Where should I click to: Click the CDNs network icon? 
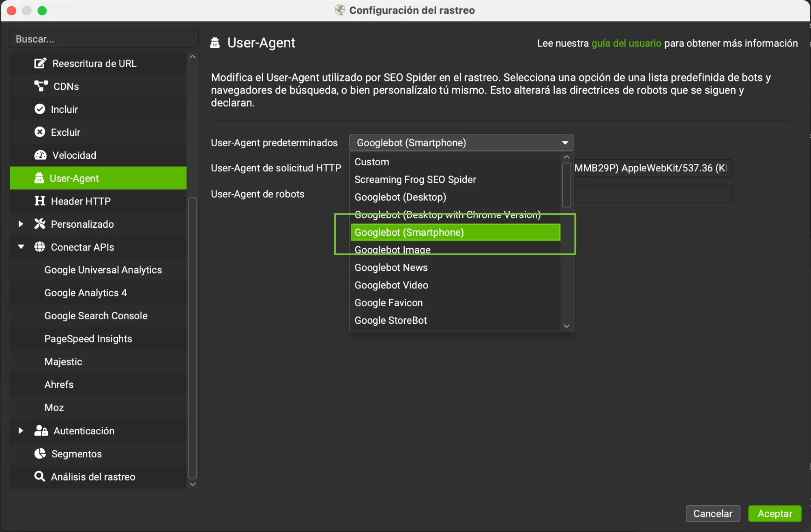tap(41, 86)
